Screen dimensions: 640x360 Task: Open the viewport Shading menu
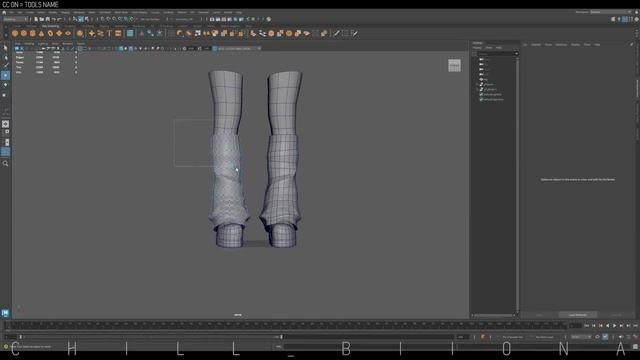[x=29, y=44]
